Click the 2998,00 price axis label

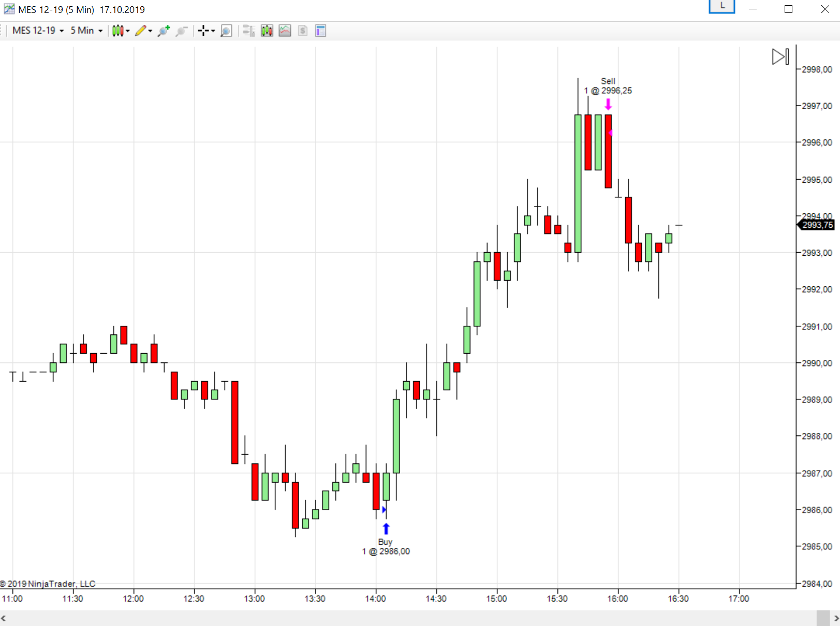(x=817, y=69)
